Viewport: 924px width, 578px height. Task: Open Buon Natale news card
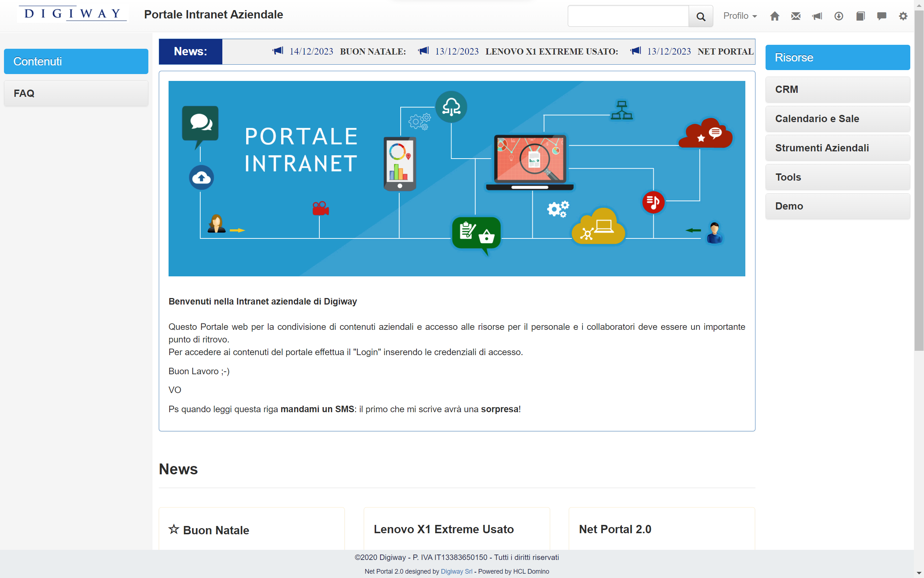coord(216,530)
